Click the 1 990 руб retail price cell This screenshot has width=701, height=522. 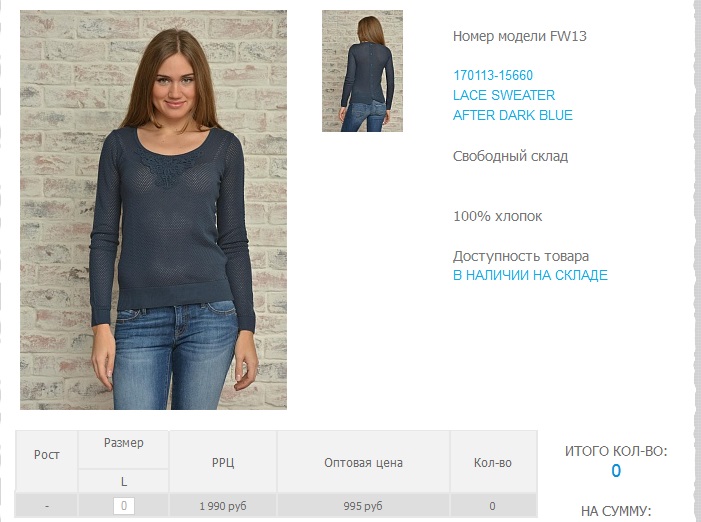(223, 506)
